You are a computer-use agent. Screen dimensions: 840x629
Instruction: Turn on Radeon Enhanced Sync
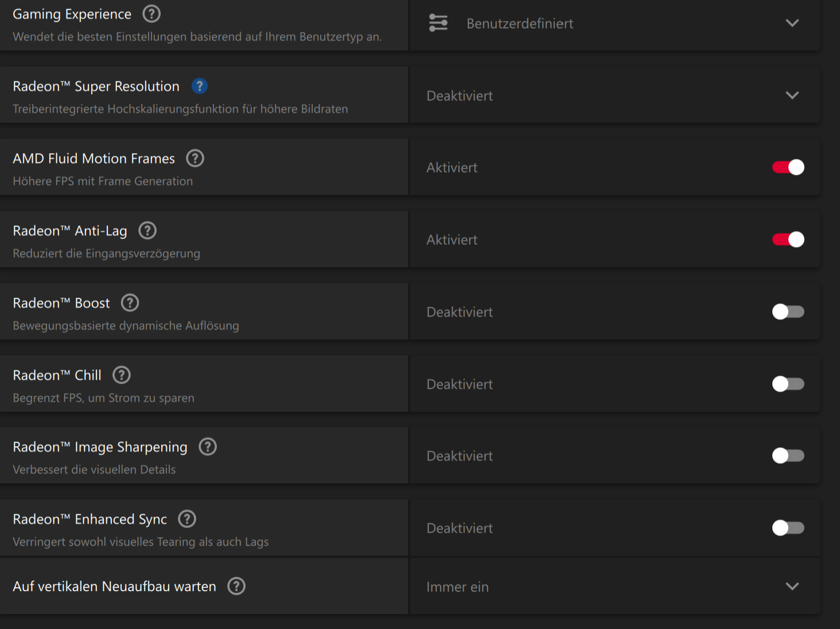point(788,528)
